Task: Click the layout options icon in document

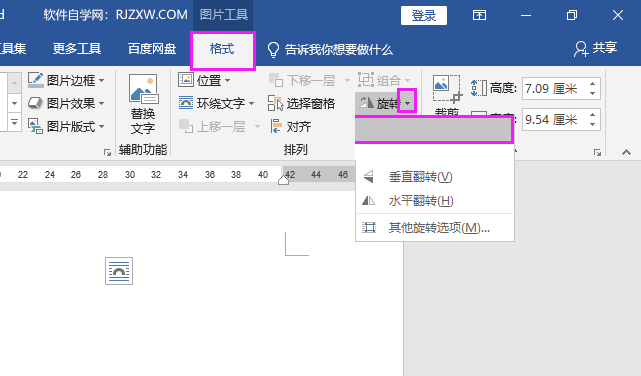Action: (x=119, y=271)
